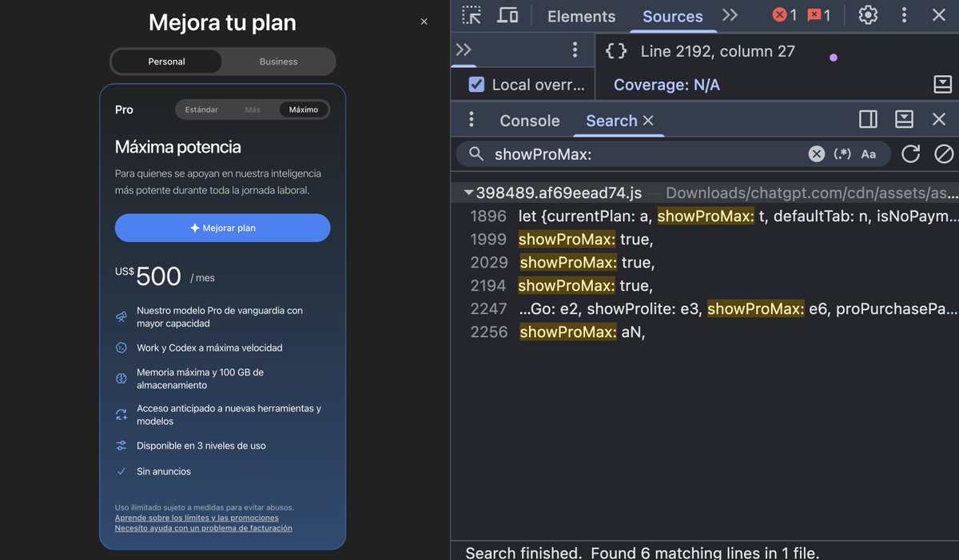Choose the Estándar Pro tier

pos(201,109)
